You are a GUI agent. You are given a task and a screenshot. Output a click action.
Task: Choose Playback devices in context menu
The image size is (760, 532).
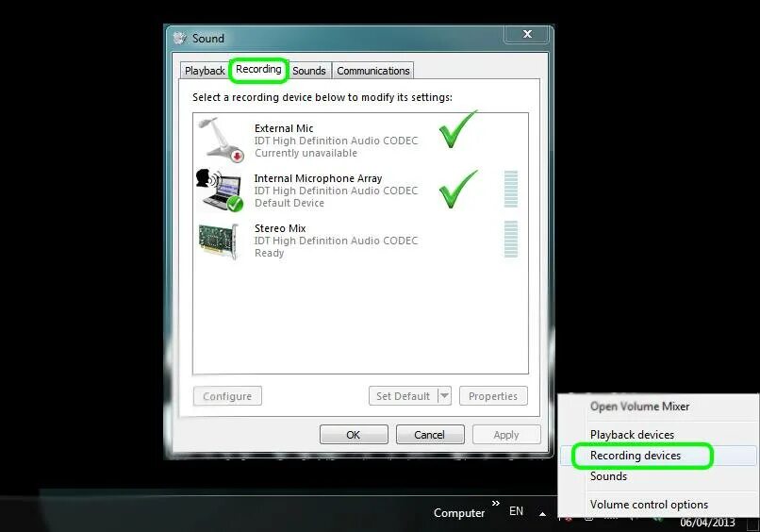pyautogui.click(x=632, y=435)
